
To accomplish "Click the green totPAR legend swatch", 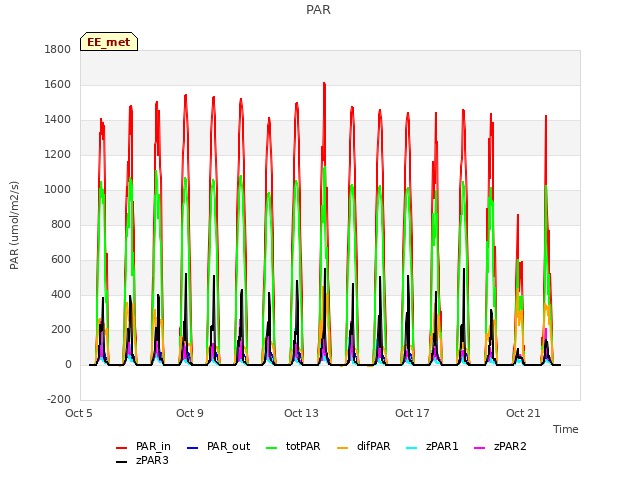I will point(271,448).
